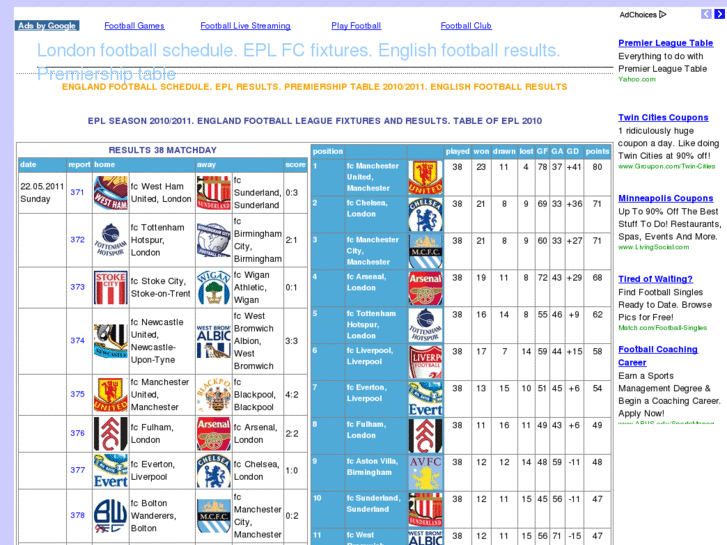Image resolution: width=727 pixels, height=545 pixels.
Task: Open match report 371
Action: pos(77,192)
